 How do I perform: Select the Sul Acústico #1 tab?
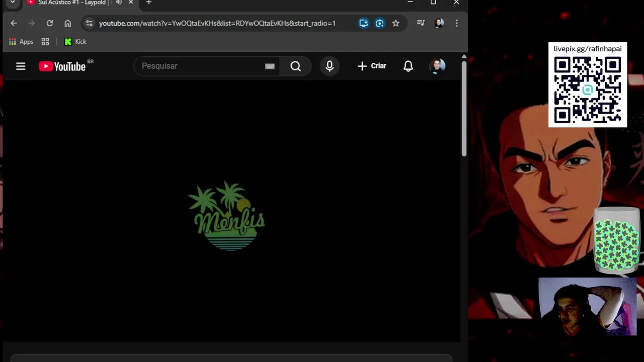(73, 3)
